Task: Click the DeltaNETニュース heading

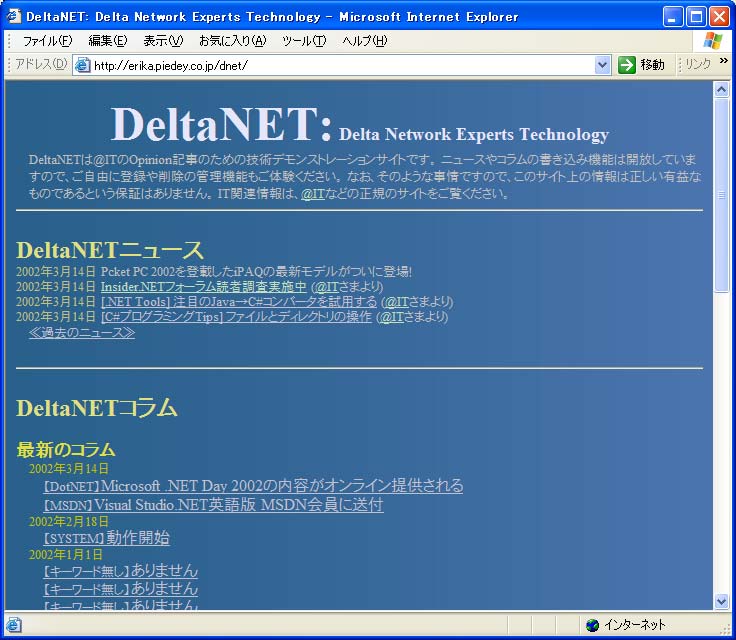Action: pyautogui.click(x=110, y=250)
